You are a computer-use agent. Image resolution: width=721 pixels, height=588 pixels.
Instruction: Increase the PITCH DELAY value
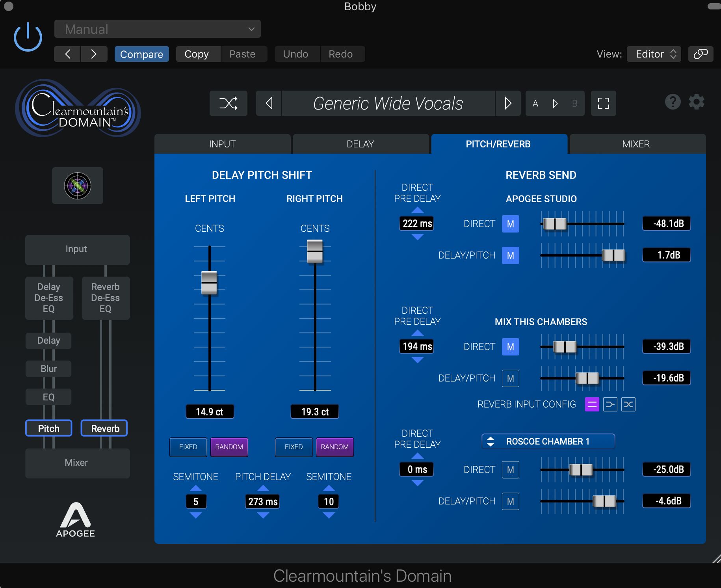pos(263,488)
